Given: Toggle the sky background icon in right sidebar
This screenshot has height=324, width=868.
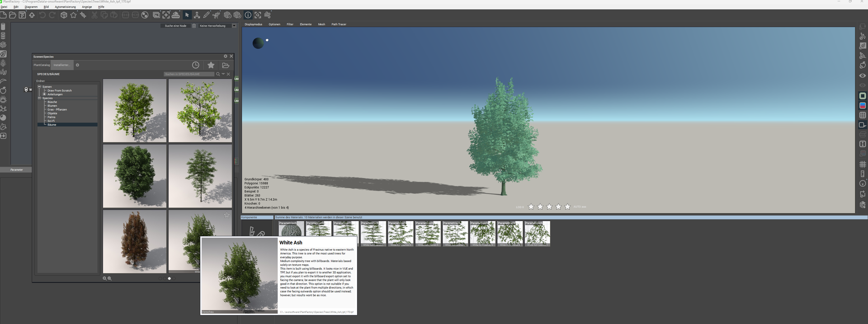Looking at the screenshot, I should 863,105.
